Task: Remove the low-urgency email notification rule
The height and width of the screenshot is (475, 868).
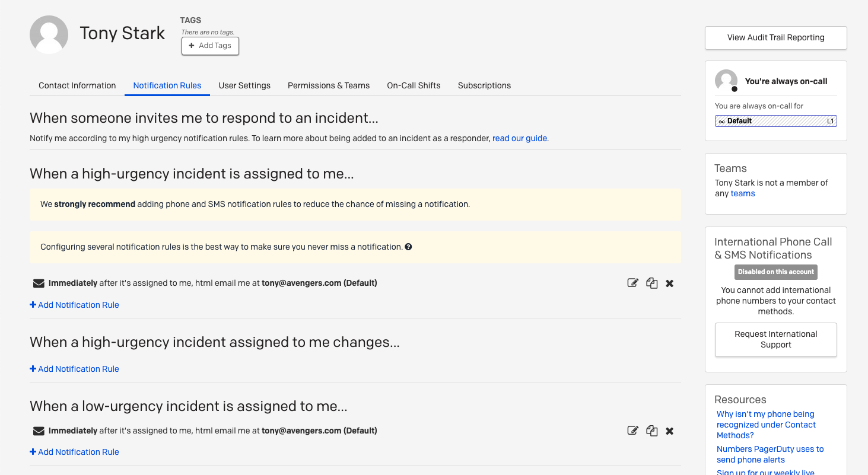Action: 669,431
